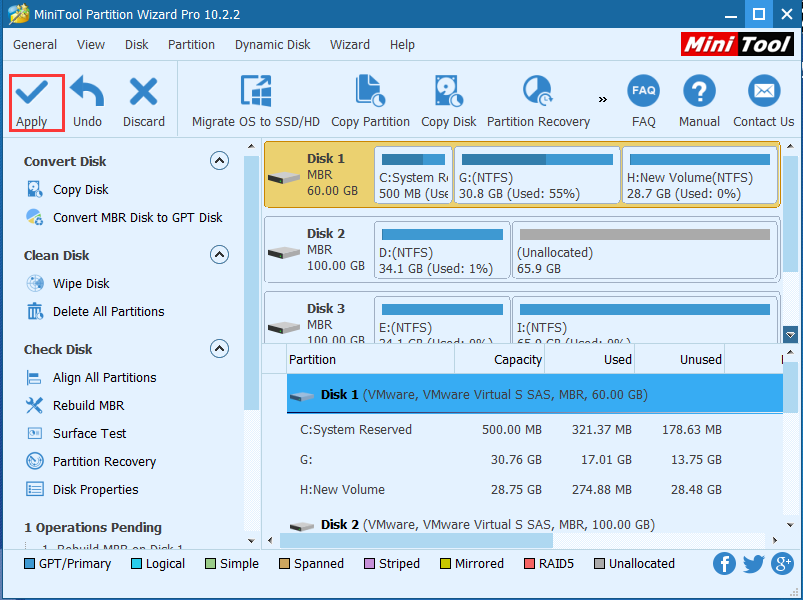Sort by the Capacity column header
Viewport: 803px width, 600px height.
click(x=499, y=359)
